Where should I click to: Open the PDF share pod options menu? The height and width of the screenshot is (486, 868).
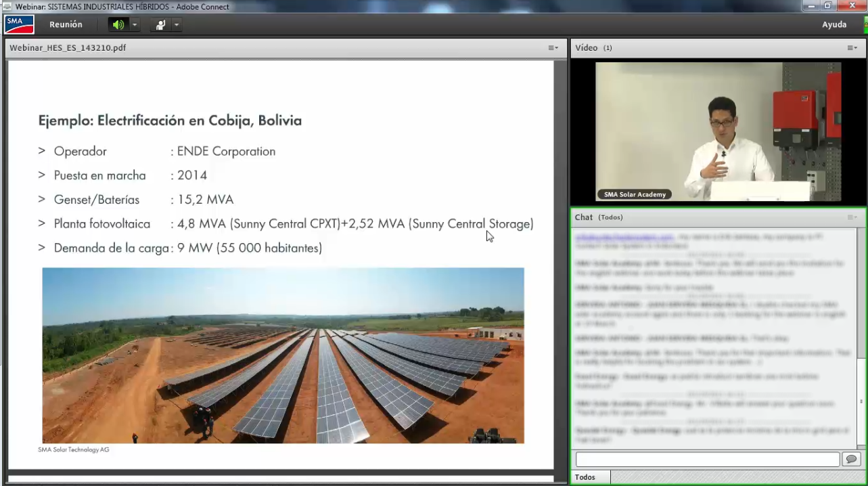pyautogui.click(x=553, y=48)
